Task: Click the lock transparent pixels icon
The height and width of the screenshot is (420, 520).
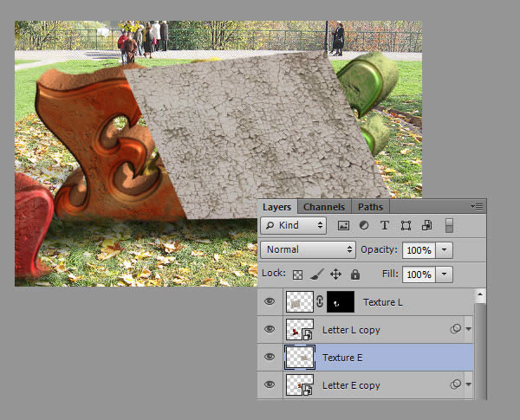Action: coord(299,274)
